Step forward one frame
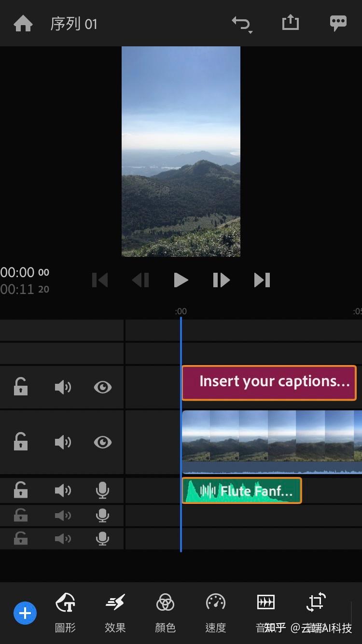 tap(221, 280)
